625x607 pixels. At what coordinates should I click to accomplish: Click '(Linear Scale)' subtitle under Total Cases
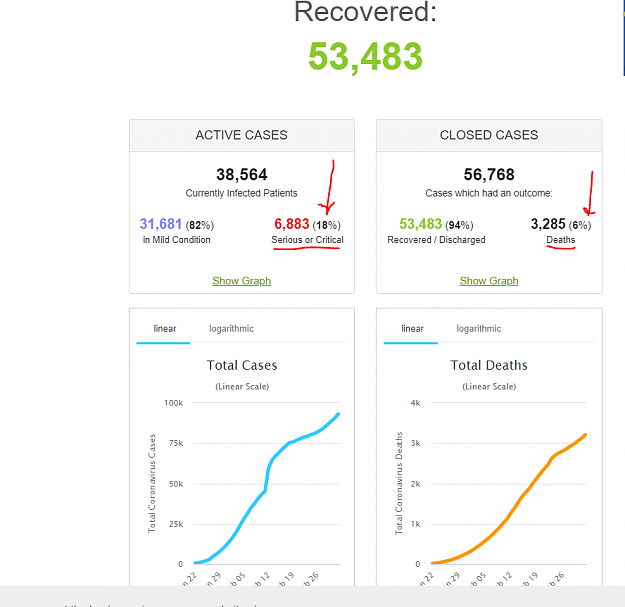(242, 387)
